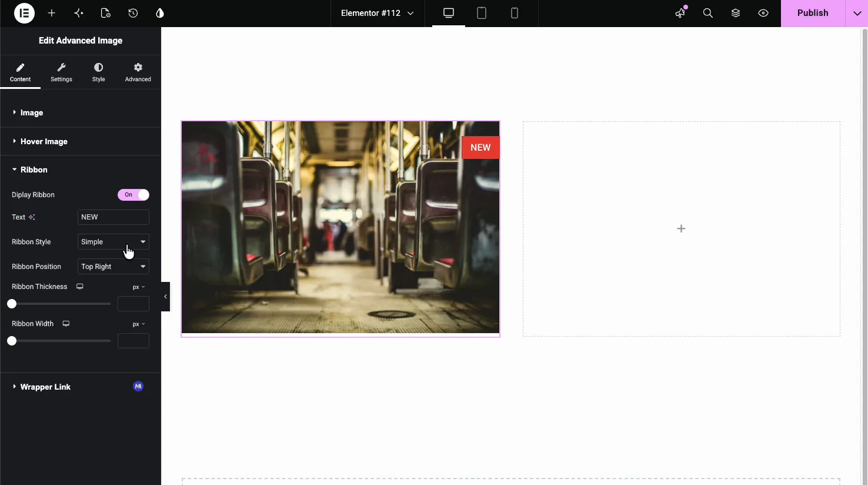Click the Ribbon Width slider handle
Viewport: 868px width, 485px height.
click(x=12, y=341)
